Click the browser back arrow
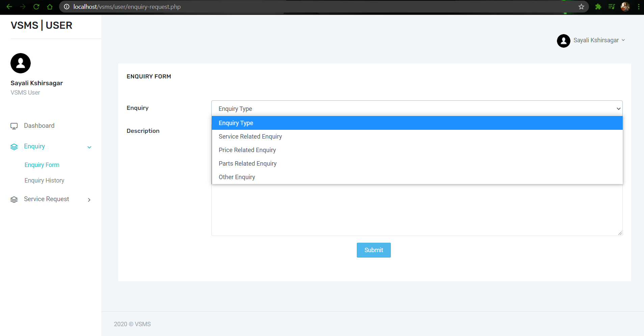Image resolution: width=644 pixels, height=336 pixels. (9, 7)
